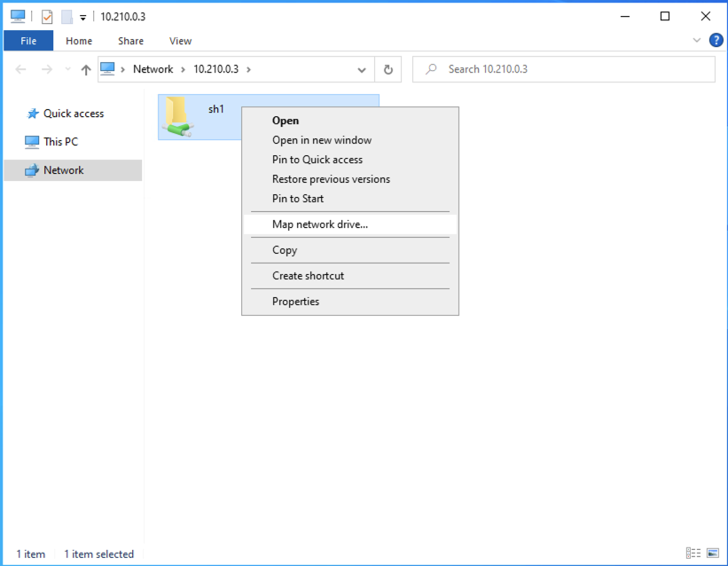Select Network in the sidebar
This screenshot has width=728, height=566.
pyautogui.click(x=61, y=169)
